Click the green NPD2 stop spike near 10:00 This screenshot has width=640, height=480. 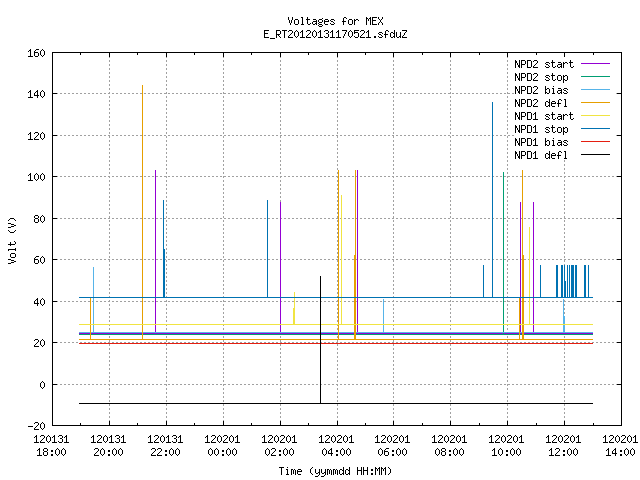pos(504,253)
